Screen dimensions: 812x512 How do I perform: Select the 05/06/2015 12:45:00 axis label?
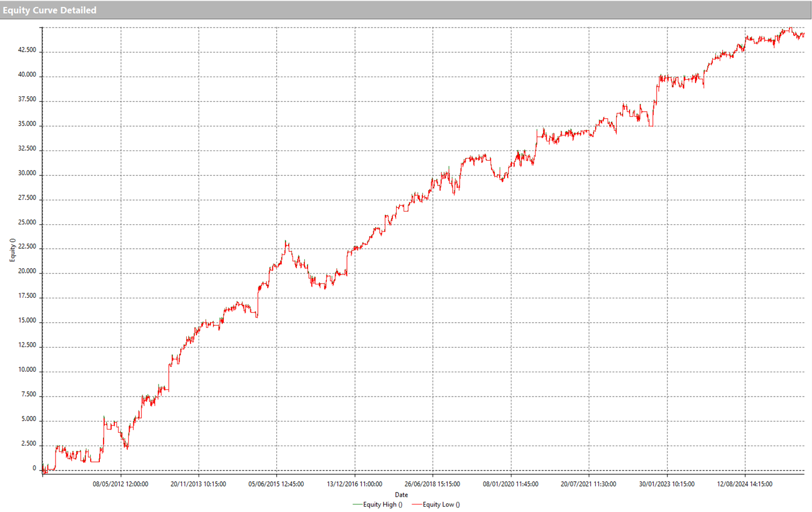(x=276, y=484)
